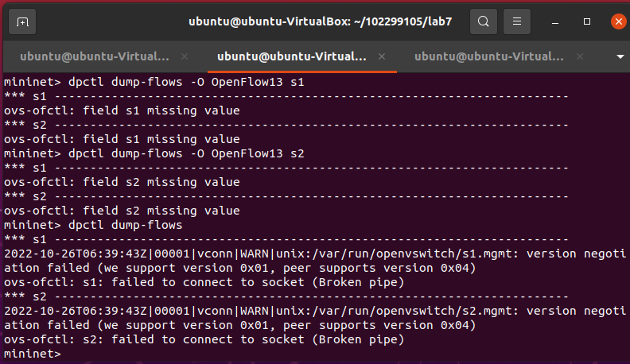Select the middle terminal tab
This screenshot has height=364, width=630.
coord(291,56)
